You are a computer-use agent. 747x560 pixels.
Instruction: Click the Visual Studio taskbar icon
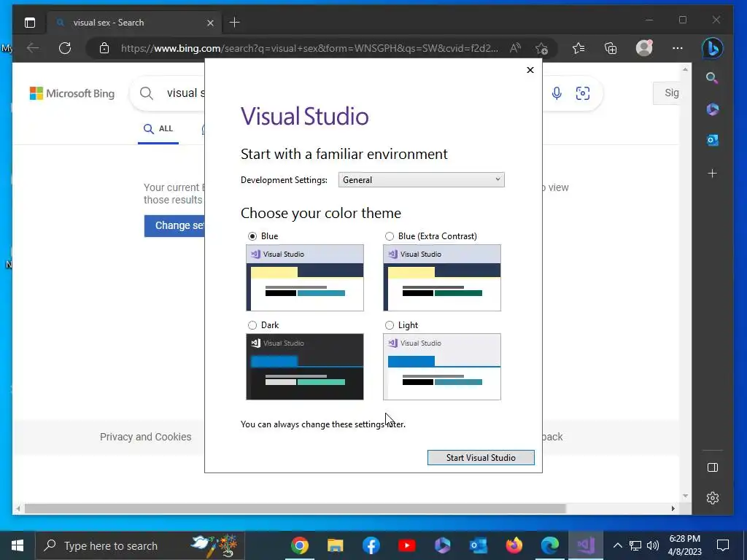586,545
